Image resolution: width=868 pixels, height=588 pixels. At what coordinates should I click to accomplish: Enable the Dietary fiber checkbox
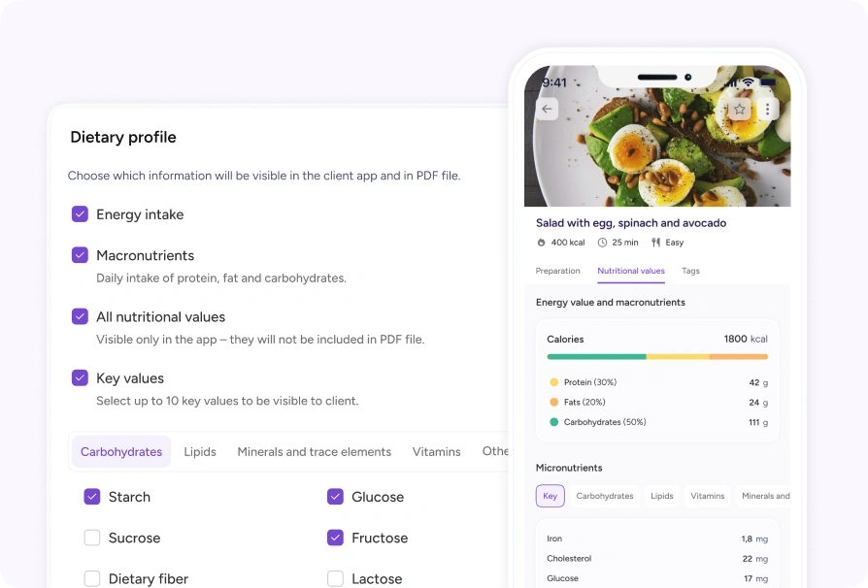coord(92,578)
